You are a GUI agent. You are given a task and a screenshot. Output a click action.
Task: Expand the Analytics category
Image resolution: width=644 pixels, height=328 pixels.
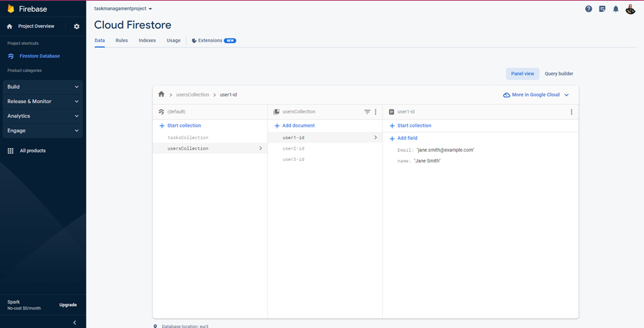click(x=43, y=116)
